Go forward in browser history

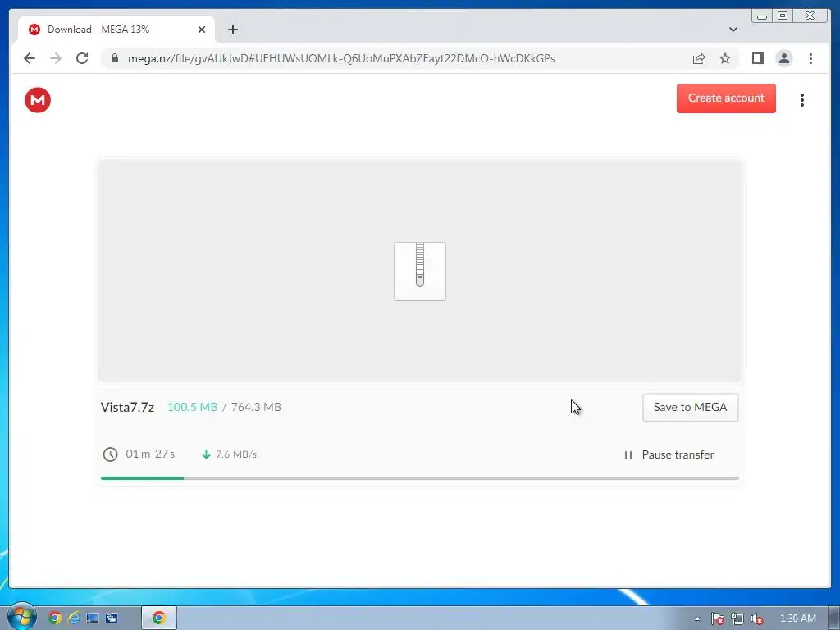pyautogui.click(x=56, y=58)
